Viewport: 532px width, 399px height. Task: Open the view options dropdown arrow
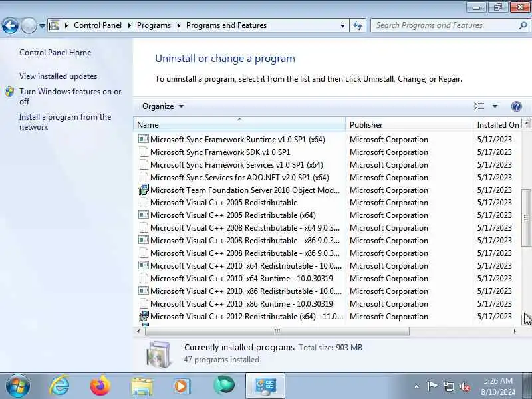click(495, 106)
